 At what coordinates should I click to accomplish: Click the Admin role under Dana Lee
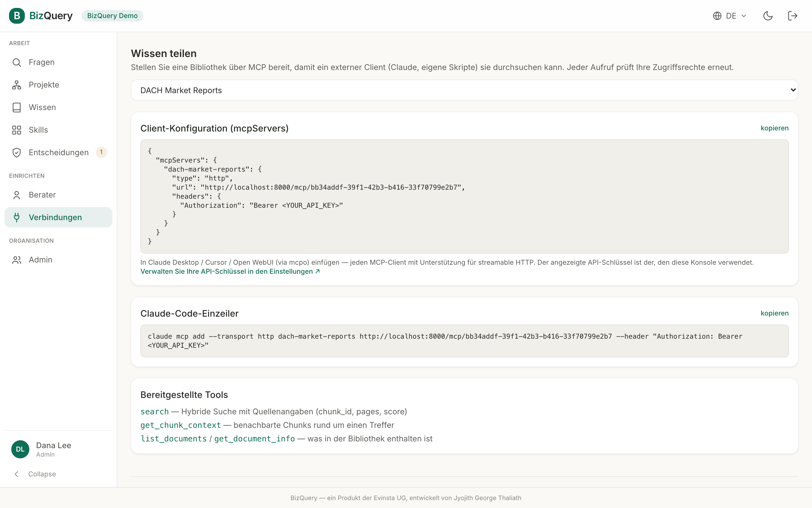coord(45,455)
